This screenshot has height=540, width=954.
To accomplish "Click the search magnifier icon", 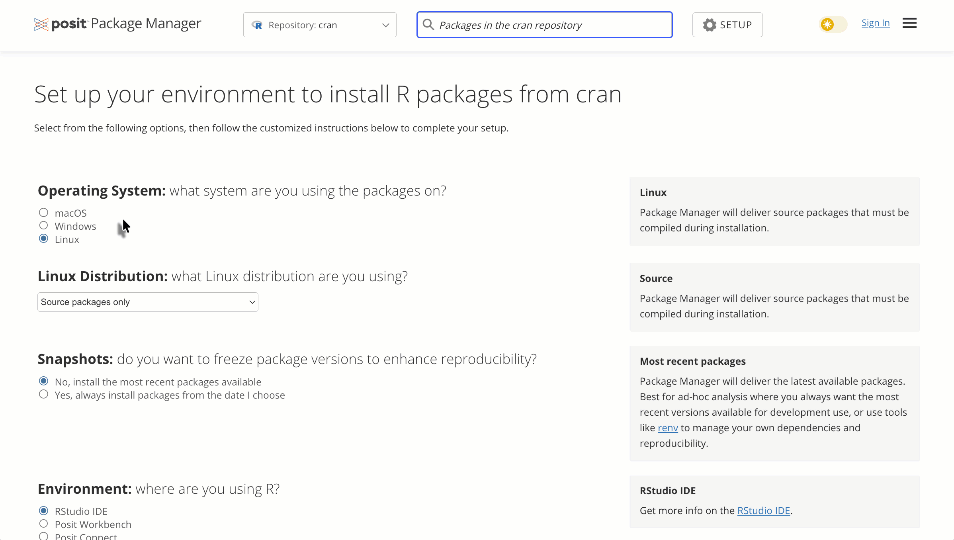I will [x=429, y=25].
